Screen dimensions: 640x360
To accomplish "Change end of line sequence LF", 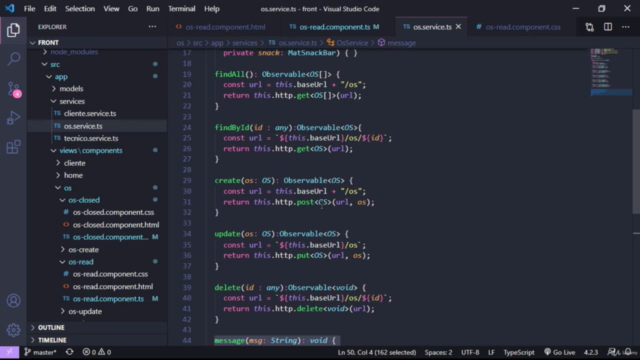I will click(491, 352).
